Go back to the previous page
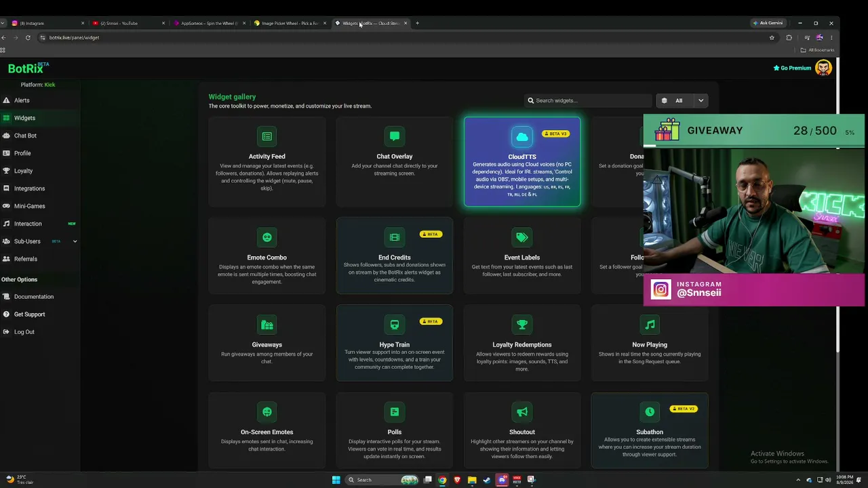The width and height of the screenshot is (868, 488). [x=3, y=37]
